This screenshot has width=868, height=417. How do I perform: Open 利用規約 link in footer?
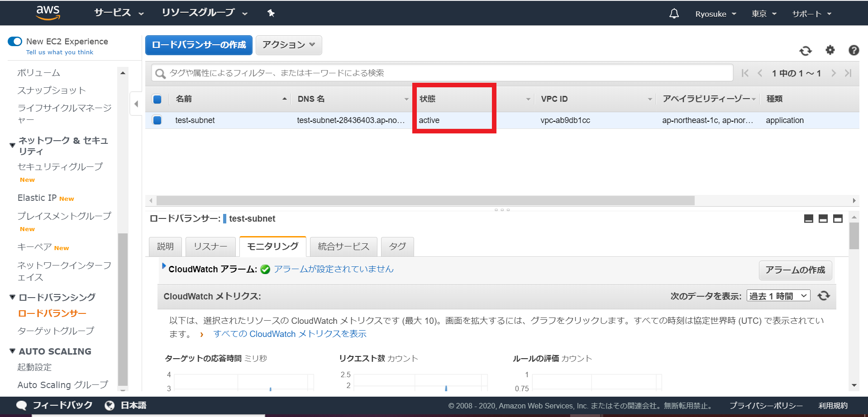click(833, 406)
